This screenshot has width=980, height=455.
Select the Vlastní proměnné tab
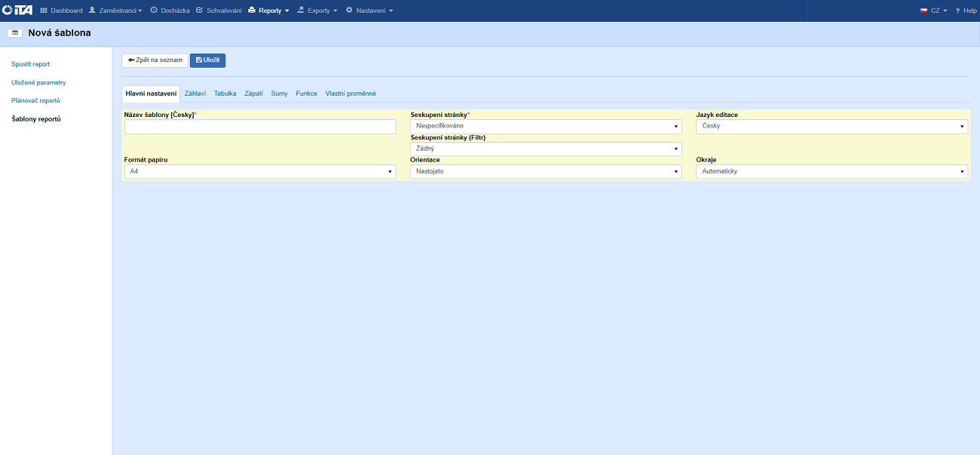click(351, 94)
